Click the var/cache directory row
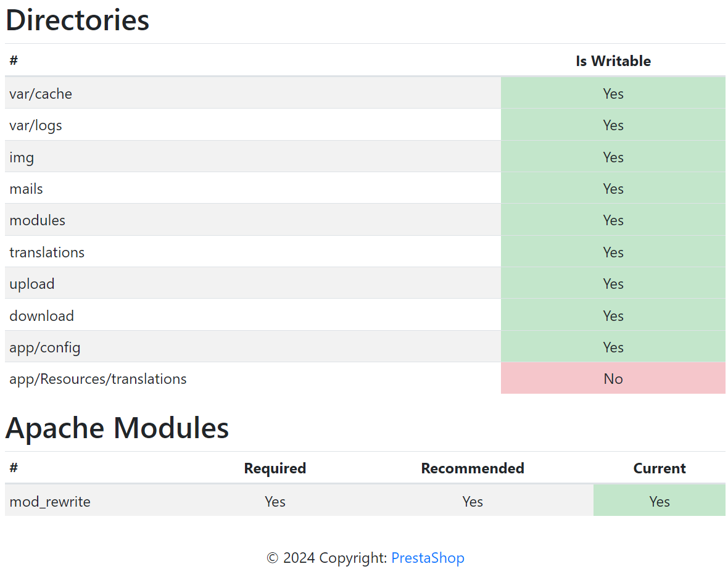Image resolution: width=728 pixels, height=577 pixels. tap(41, 94)
